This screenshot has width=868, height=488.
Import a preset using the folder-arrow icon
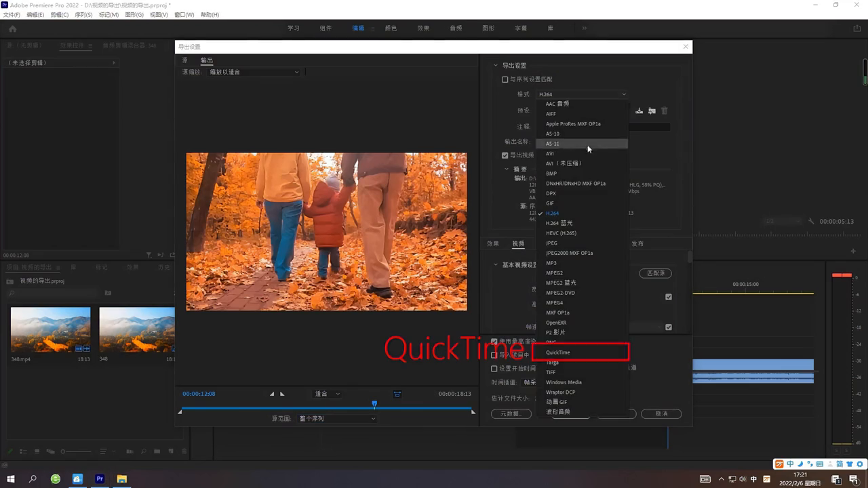[651, 110]
